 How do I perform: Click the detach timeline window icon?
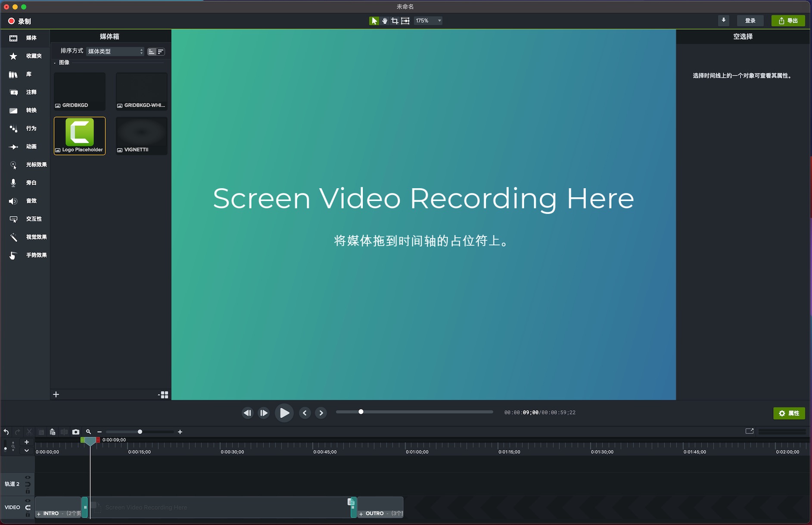tap(750, 431)
